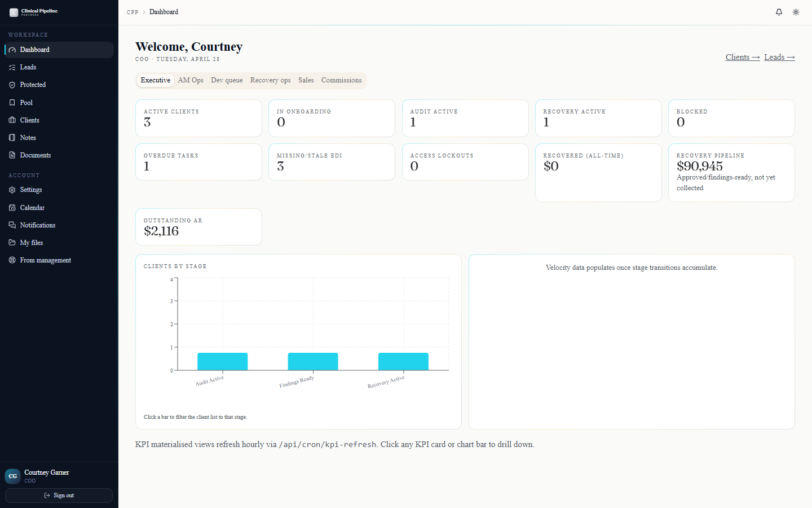The height and width of the screenshot is (508, 812).
Task: Click the Leads checklist icon in sidebar
Action: (x=12, y=67)
